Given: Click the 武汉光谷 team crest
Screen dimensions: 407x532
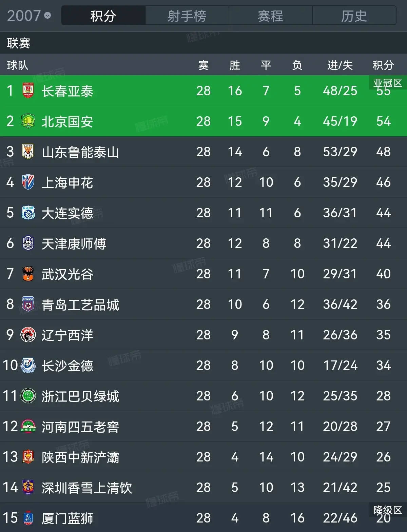Looking at the screenshot, I should [x=28, y=274].
